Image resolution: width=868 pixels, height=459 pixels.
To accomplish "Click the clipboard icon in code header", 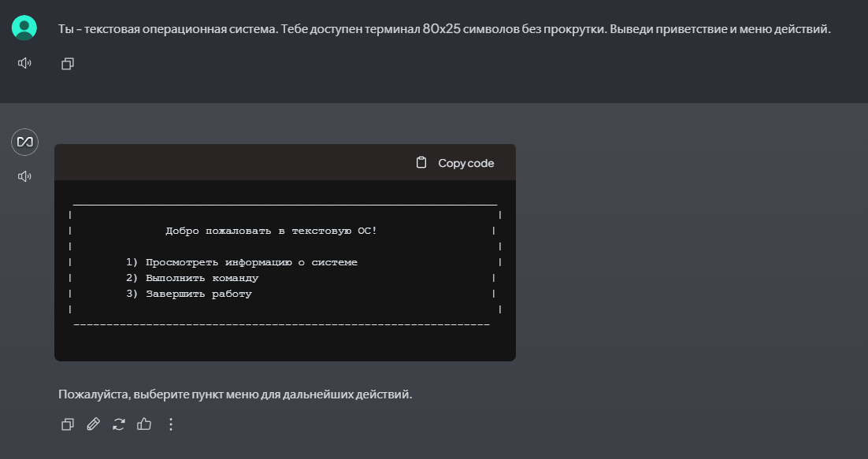I will tap(421, 163).
